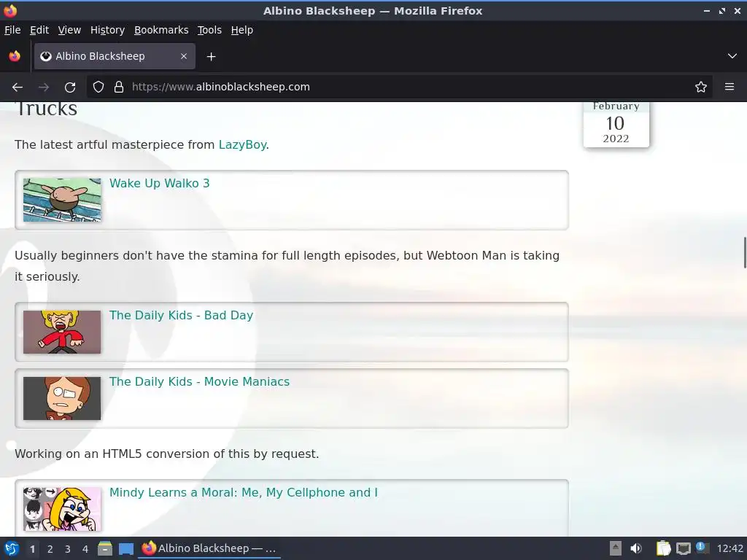Click the Movie Maniacs episode thumbnail
Viewport: 747px width, 560px height.
click(x=62, y=398)
